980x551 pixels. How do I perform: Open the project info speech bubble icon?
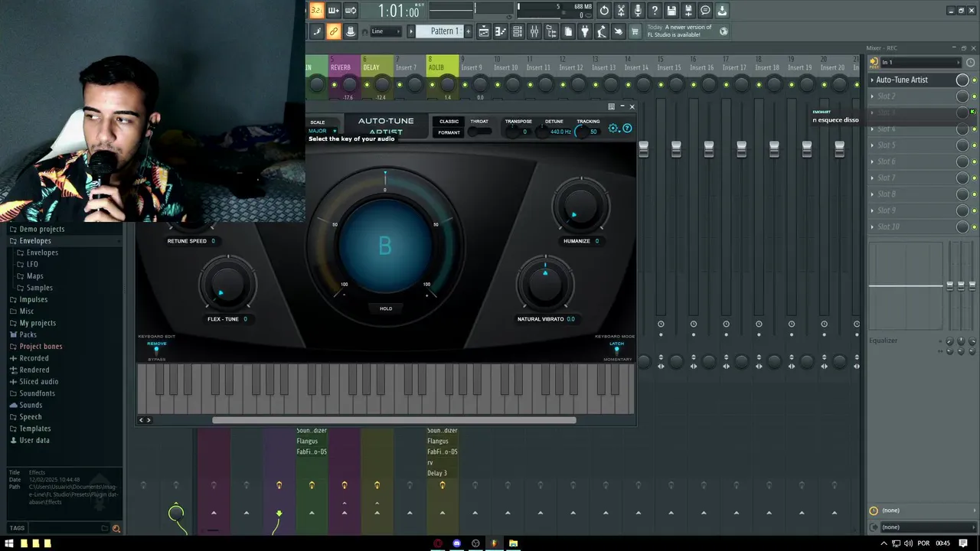coord(705,10)
